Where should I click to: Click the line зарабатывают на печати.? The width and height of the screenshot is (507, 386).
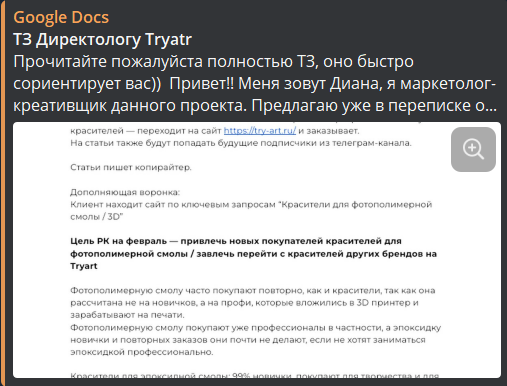127,315
